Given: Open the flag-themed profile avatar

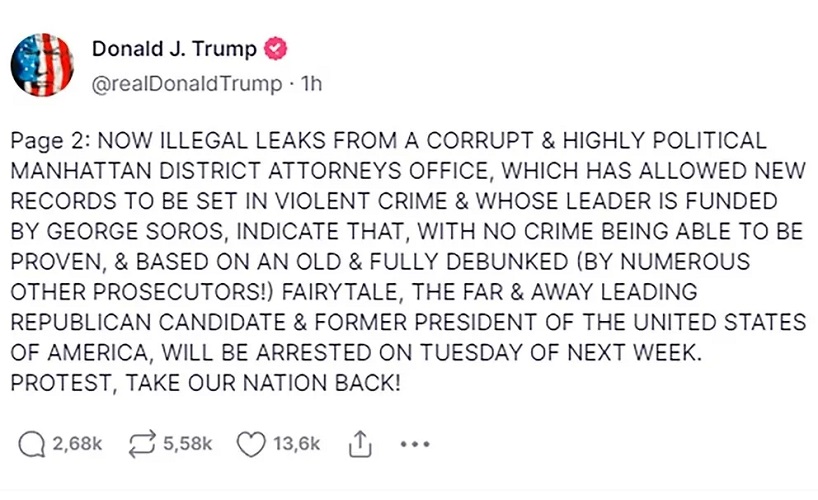Looking at the screenshot, I should 43,65.
